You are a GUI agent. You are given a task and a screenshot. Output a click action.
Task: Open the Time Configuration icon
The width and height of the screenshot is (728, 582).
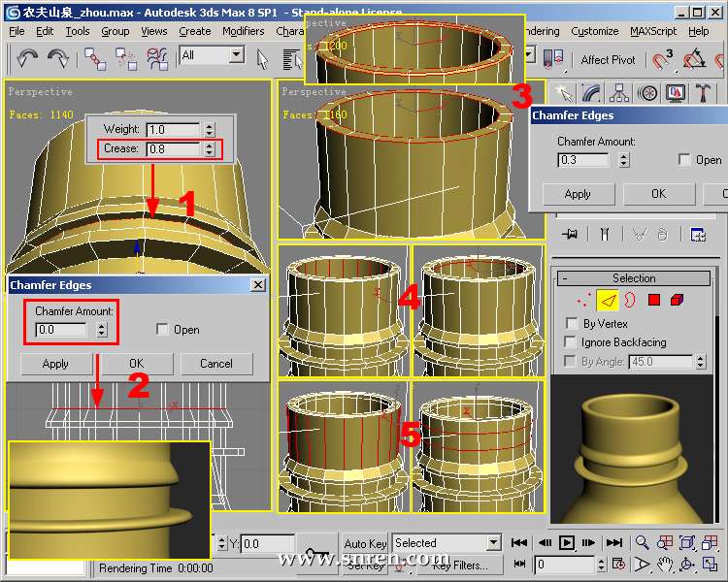click(618, 564)
